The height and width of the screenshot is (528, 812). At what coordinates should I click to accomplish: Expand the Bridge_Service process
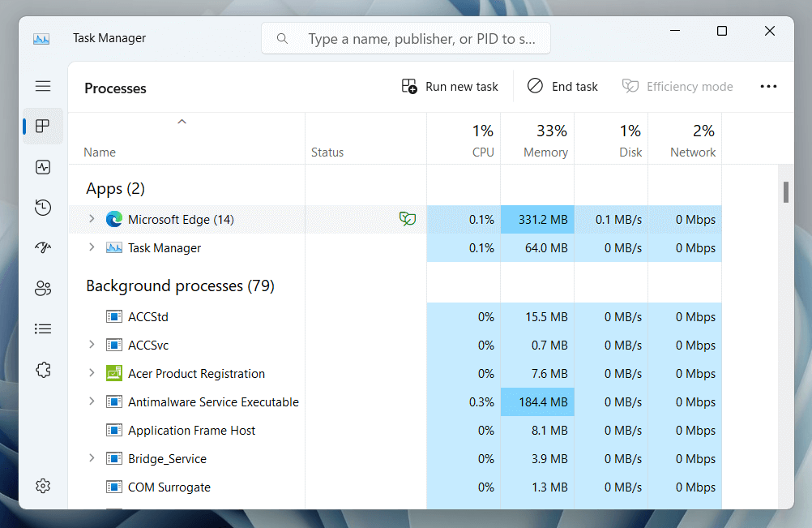click(x=92, y=458)
